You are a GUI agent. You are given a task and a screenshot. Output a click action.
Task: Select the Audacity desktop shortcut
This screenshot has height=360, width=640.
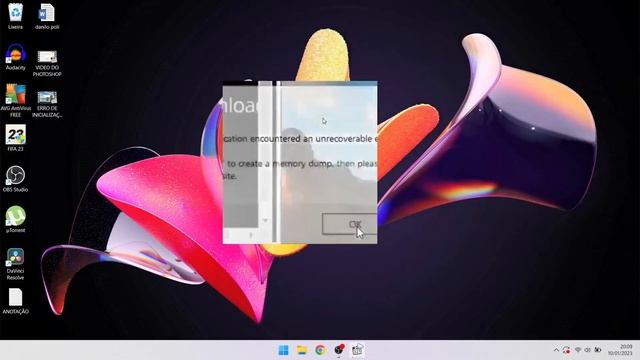(x=16, y=57)
